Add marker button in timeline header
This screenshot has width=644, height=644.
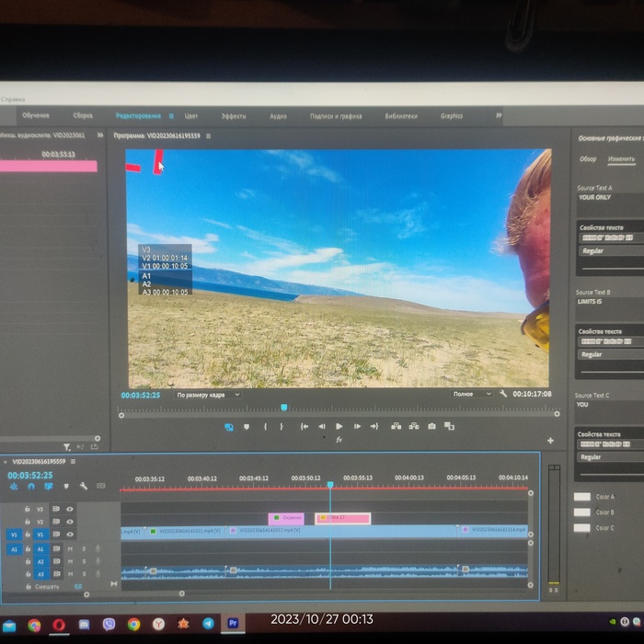pos(66,487)
